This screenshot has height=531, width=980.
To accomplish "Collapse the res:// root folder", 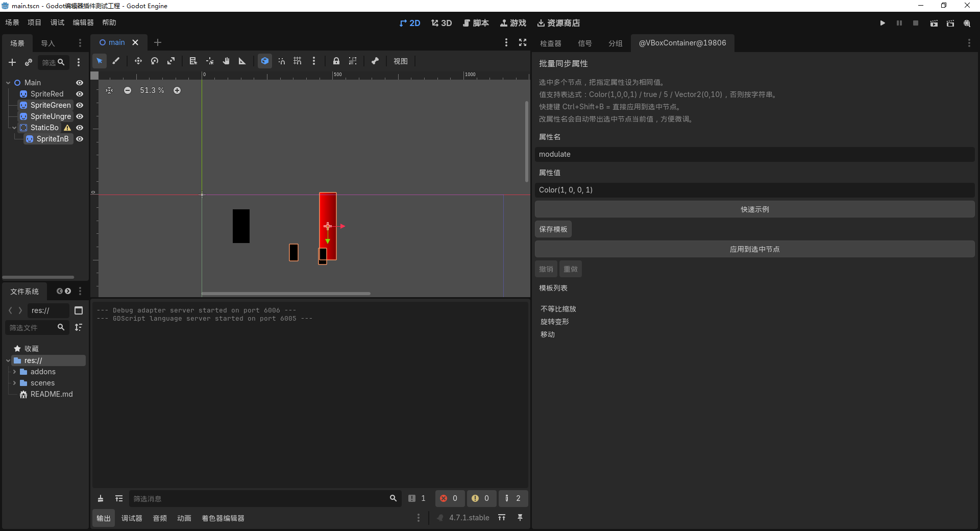I will (x=8, y=360).
